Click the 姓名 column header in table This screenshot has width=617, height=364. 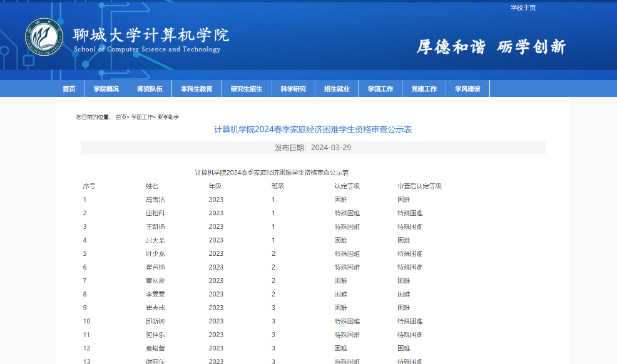tap(152, 186)
